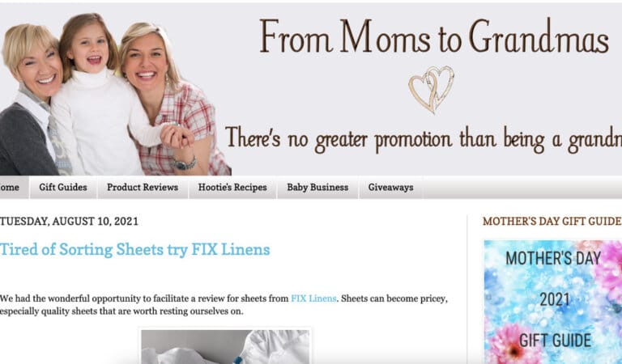Viewport: 622px width, 364px height.
Task: Open Hootie's Recipes tab
Action: click(232, 188)
